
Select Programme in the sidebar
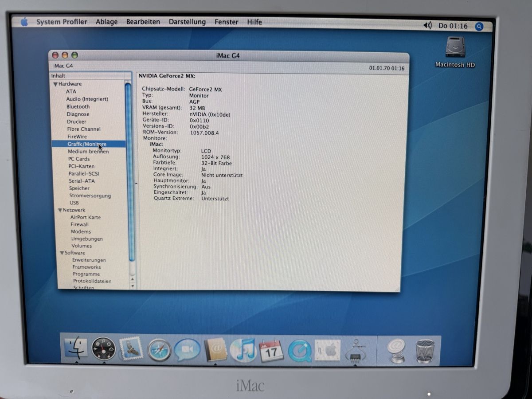pos(86,274)
